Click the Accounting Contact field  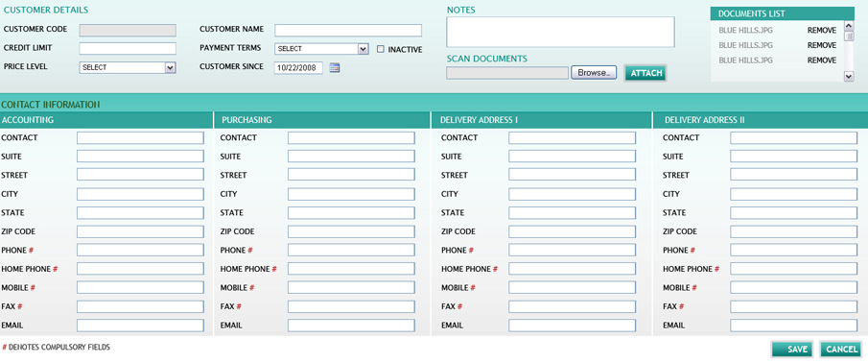tap(140, 138)
